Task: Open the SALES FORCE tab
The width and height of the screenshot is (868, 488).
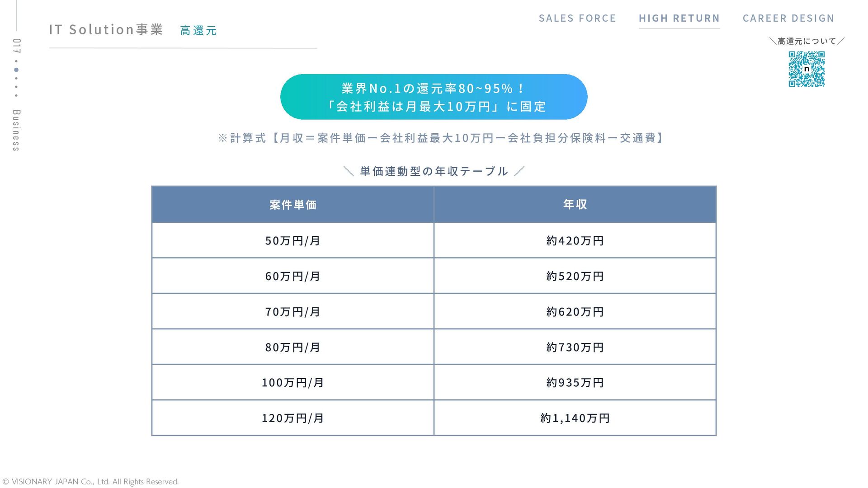Action: pyautogui.click(x=577, y=19)
